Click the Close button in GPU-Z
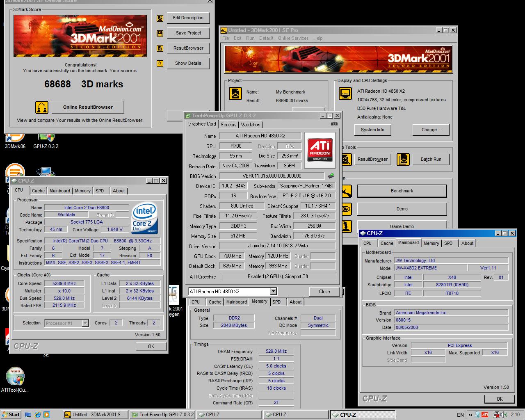Viewport: 525px width, 420px height. (324, 292)
